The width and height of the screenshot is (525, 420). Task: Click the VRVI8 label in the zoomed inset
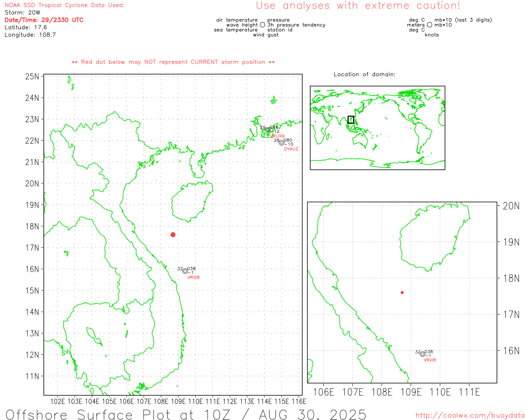click(x=430, y=360)
